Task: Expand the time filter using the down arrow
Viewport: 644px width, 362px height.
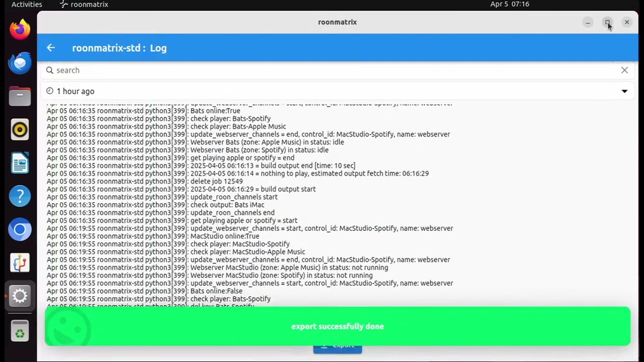Action: coord(624,92)
